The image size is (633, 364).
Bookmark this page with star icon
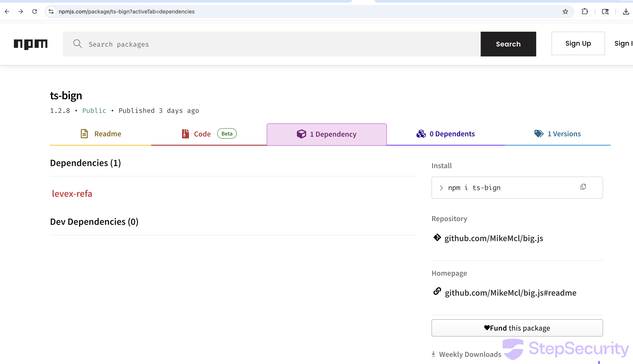coord(565,12)
